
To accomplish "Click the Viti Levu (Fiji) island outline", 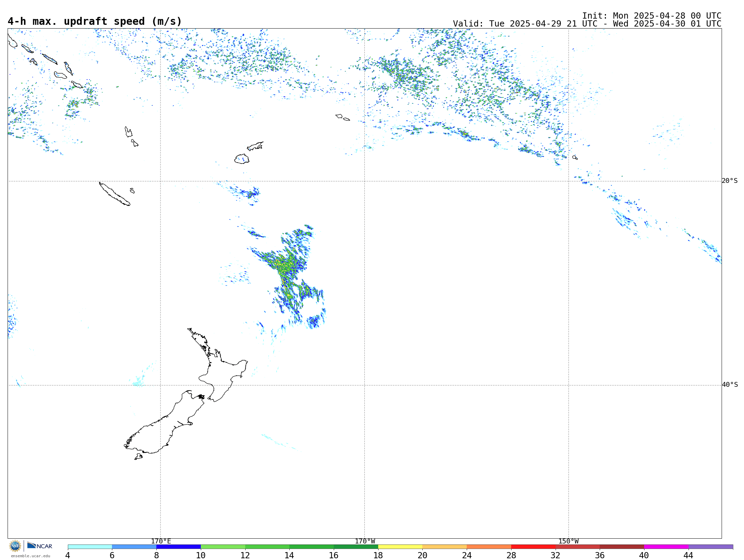I will (242, 159).
